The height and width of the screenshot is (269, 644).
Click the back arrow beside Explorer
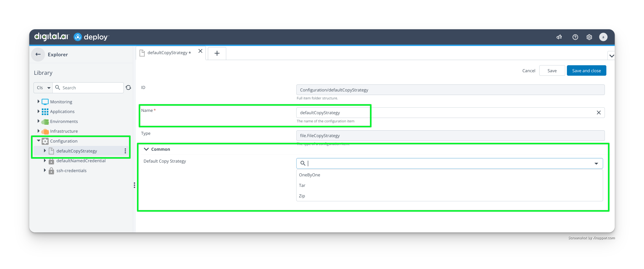(x=38, y=54)
